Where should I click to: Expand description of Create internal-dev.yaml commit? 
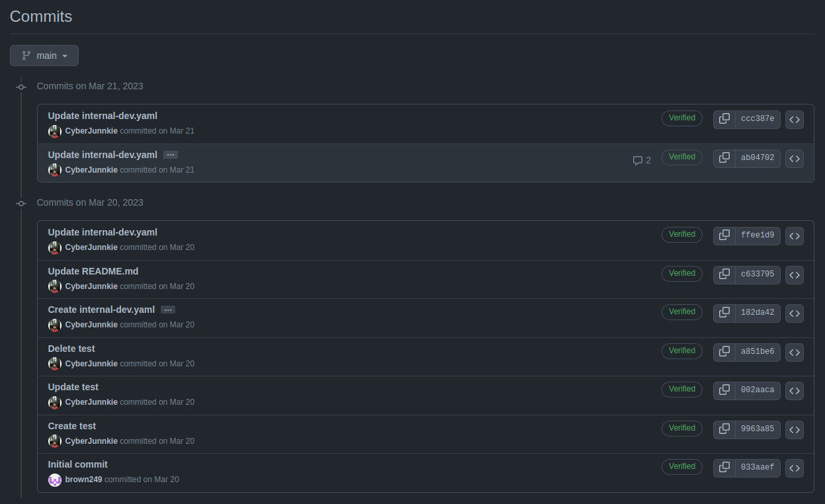168,310
